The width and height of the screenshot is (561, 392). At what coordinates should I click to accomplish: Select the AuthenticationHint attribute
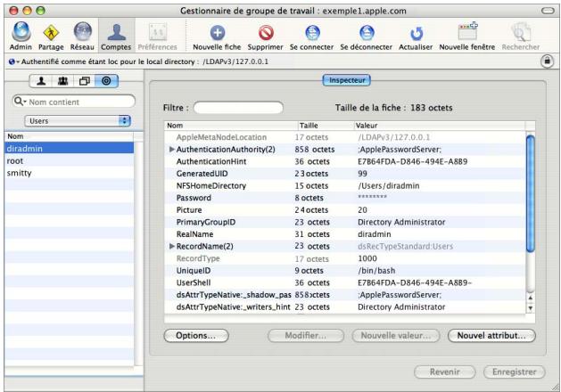(345, 161)
